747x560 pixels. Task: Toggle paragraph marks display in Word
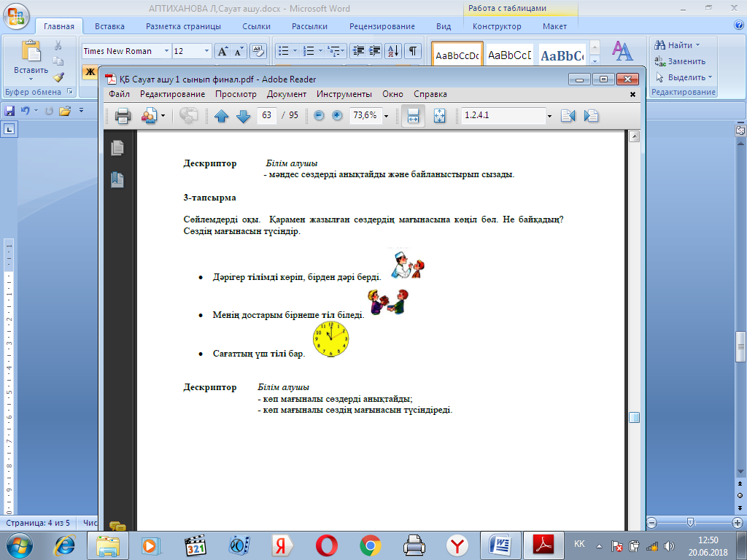413,50
